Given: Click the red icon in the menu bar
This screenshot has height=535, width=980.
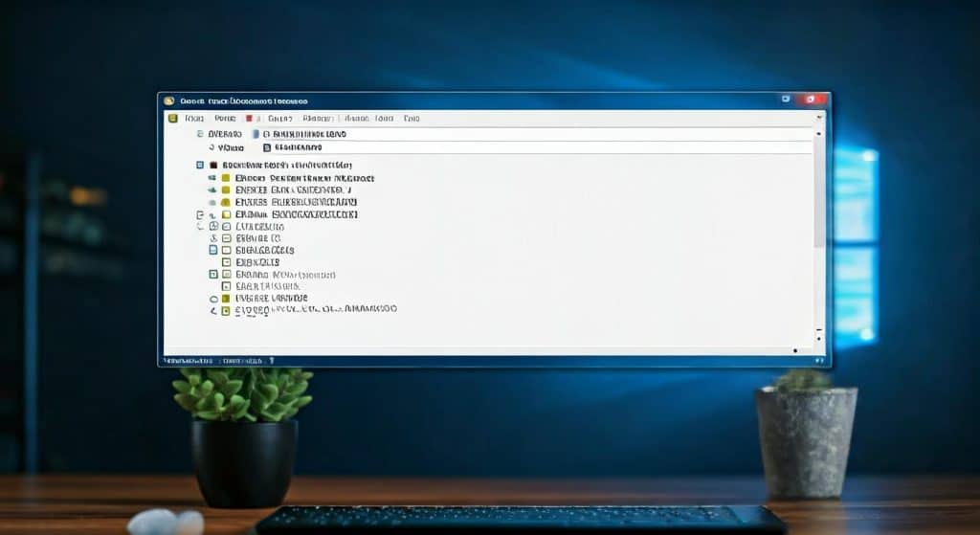Looking at the screenshot, I should [x=249, y=119].
